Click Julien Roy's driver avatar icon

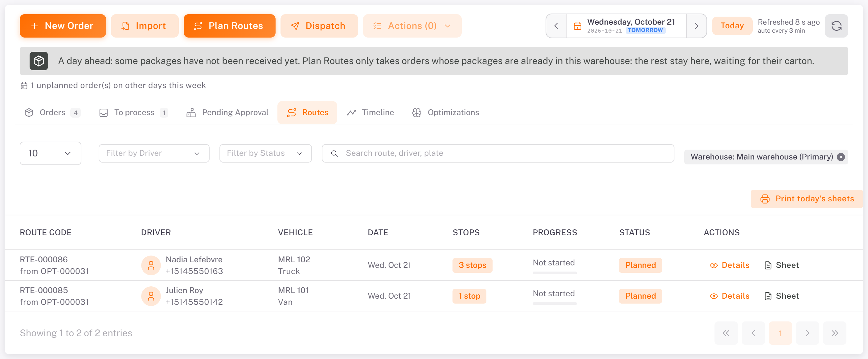pos(151,296)
